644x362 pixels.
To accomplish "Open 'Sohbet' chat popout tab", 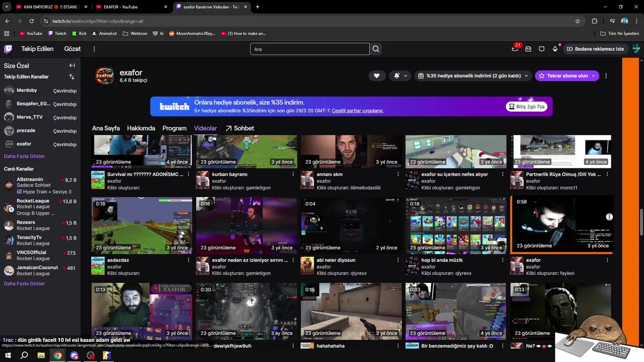I will [239, 128].
